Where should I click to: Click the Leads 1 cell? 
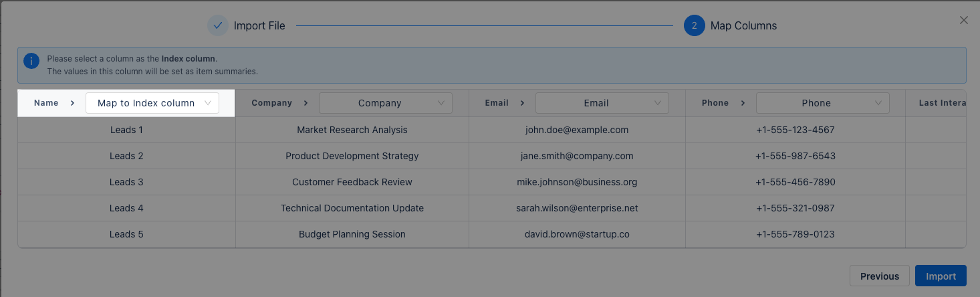tap(126, 130)
